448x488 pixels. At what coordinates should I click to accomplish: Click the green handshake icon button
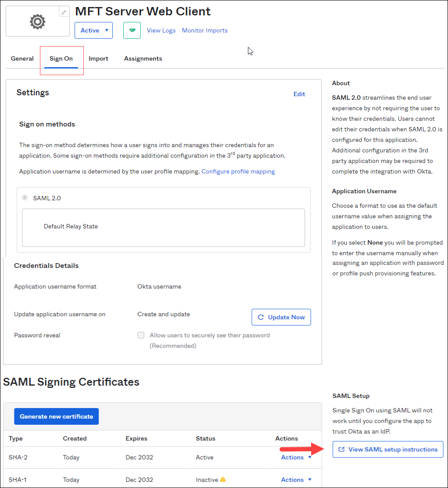(x=132, y=30)
